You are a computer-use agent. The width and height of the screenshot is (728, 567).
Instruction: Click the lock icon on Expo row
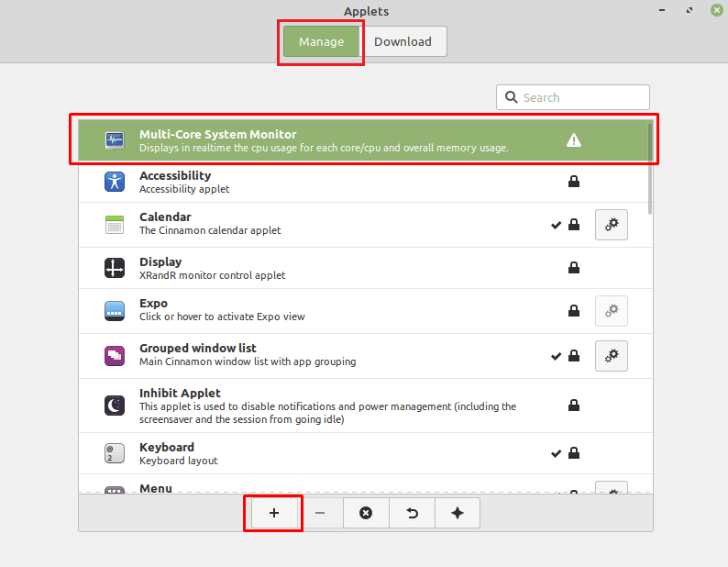pos(574,310)
